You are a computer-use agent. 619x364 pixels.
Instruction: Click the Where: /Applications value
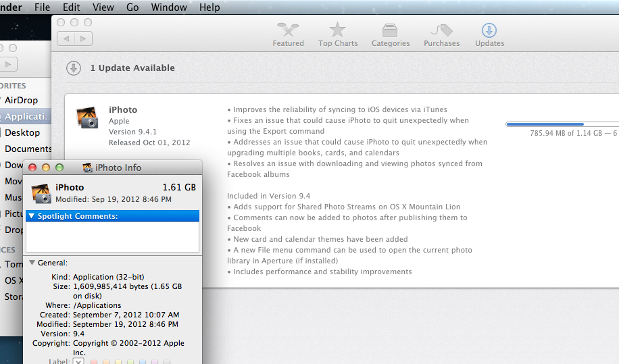[x=97, y=305]
